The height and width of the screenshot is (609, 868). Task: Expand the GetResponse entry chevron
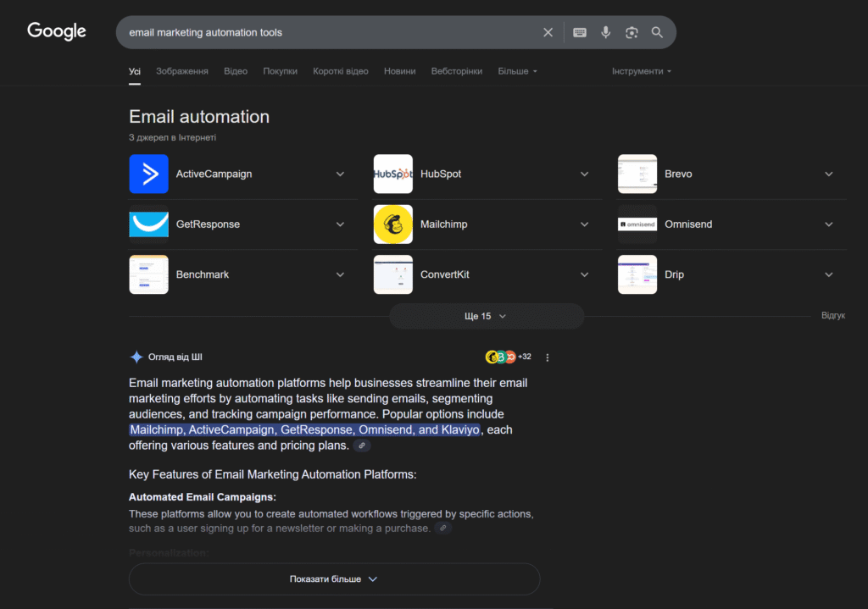340,224
